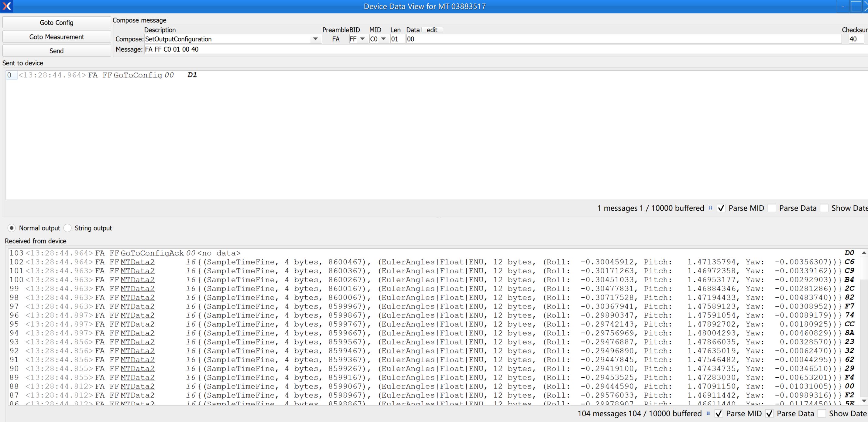Click the pause icon in Received messages bar
The width and height of the screenshot is (868, 422).
708,413
